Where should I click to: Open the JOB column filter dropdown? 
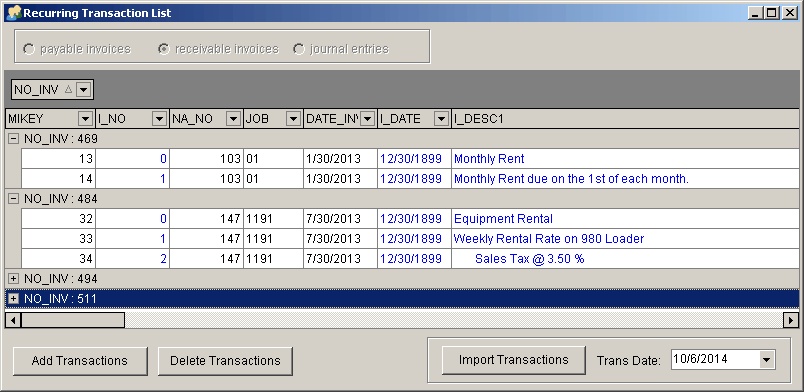pos(293,119)
